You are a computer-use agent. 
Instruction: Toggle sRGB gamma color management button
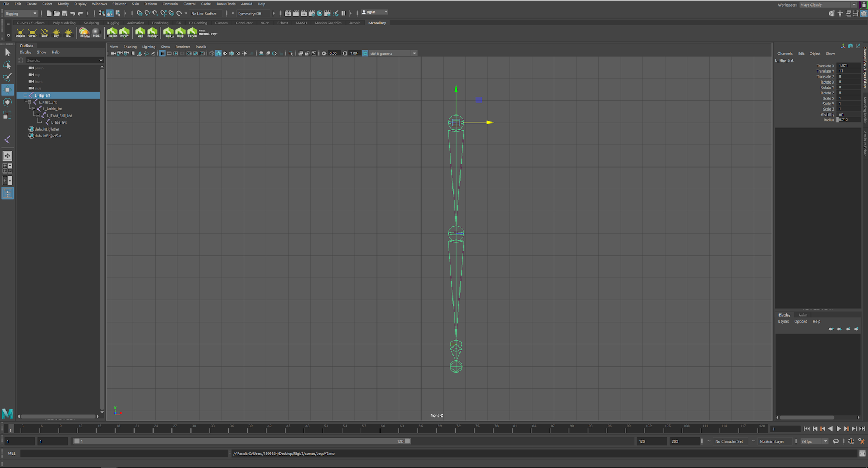365,53
